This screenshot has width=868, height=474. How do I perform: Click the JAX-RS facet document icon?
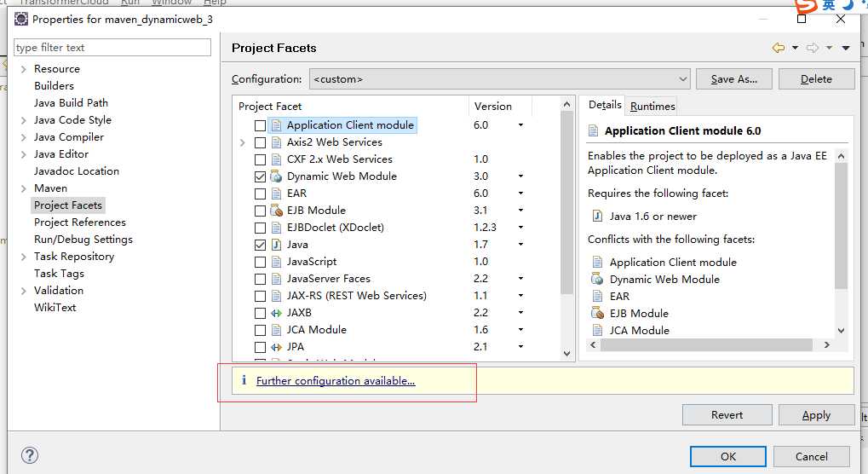(x=276, y=296)
